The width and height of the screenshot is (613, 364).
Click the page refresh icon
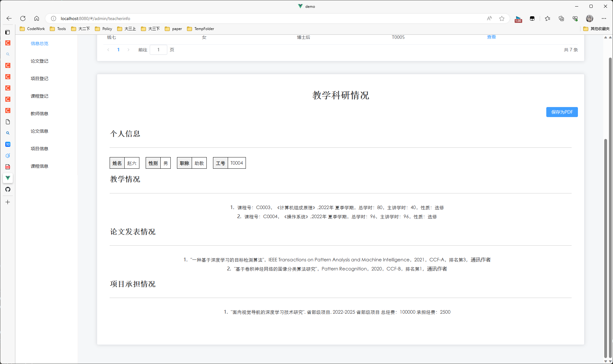23,18
